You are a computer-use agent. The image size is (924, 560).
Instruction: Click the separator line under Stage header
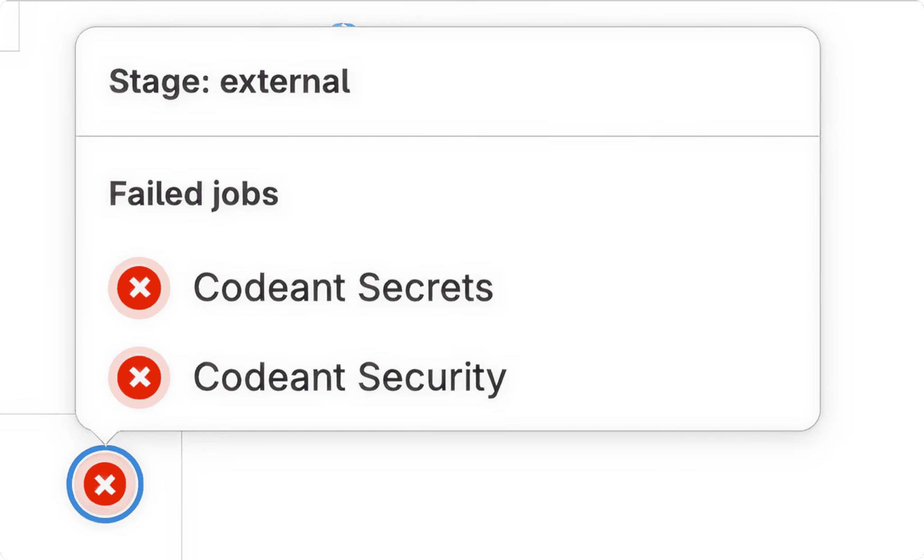pos(448,136)
